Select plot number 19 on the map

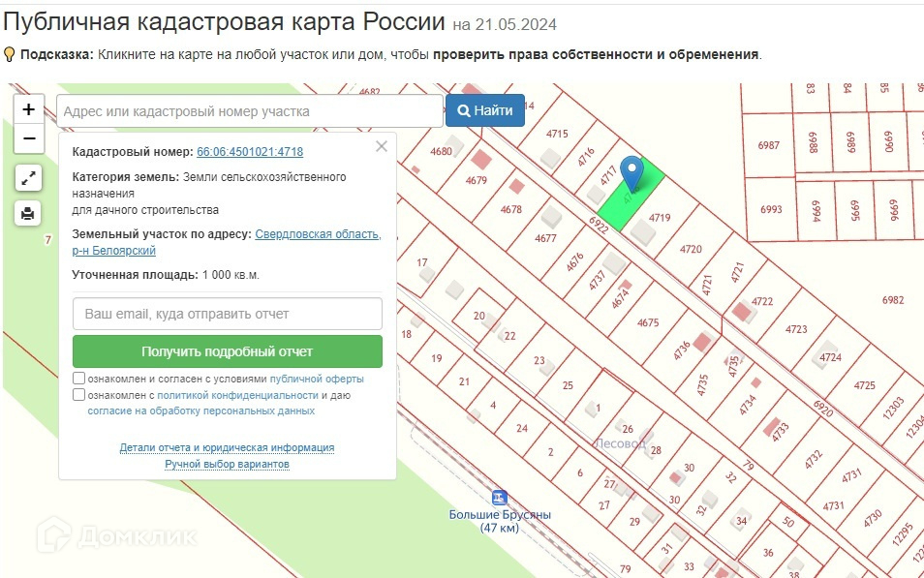tap(436, 357)
